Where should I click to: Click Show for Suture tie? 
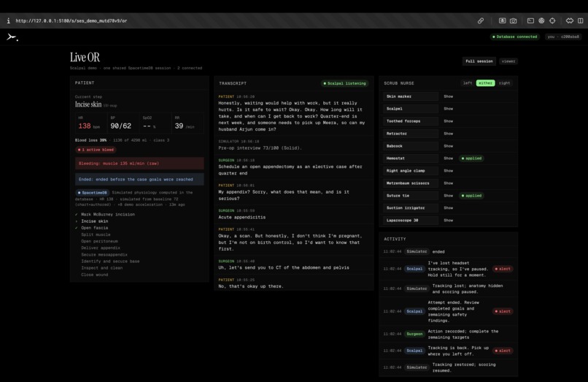click(x=448, y=196)
